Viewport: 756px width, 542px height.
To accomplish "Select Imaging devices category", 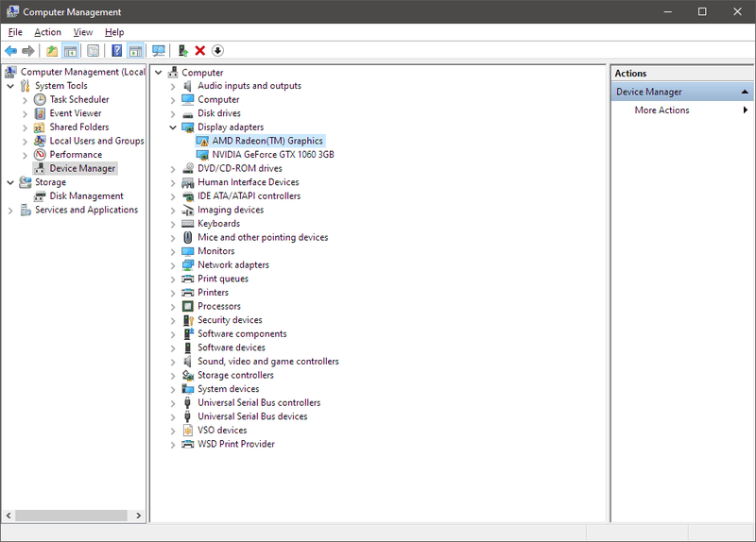I will pyautogui.click(x=231, y=210).
